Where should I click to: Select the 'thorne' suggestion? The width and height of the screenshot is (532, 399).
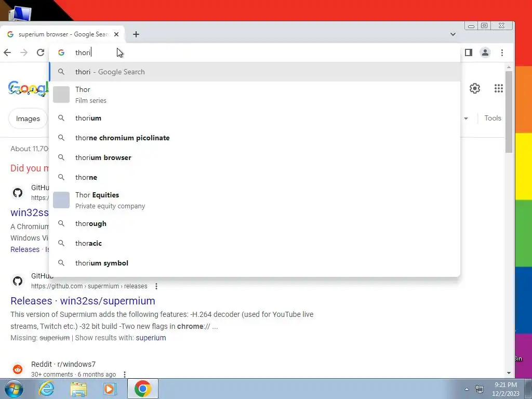coord(255,177)
